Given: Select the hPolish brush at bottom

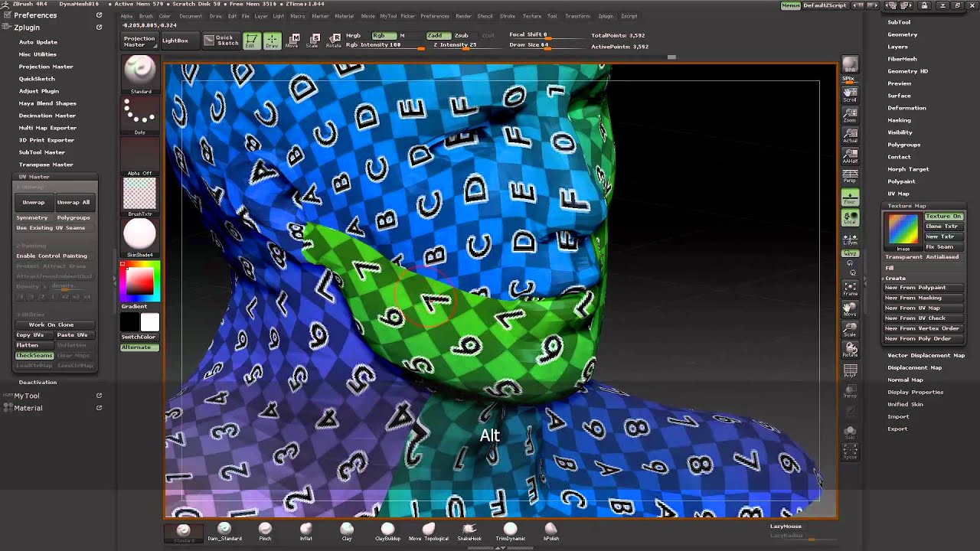Looking at the screenshot, I should 551,532.
